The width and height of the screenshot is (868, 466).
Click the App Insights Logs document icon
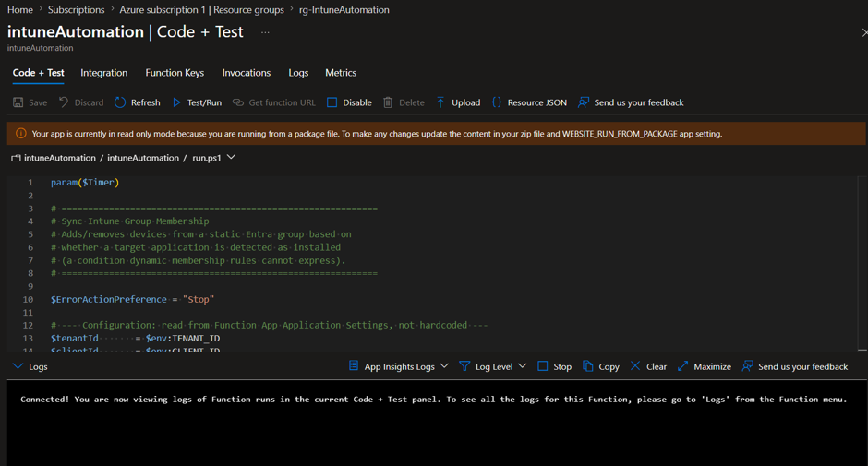tap(353, 365)
